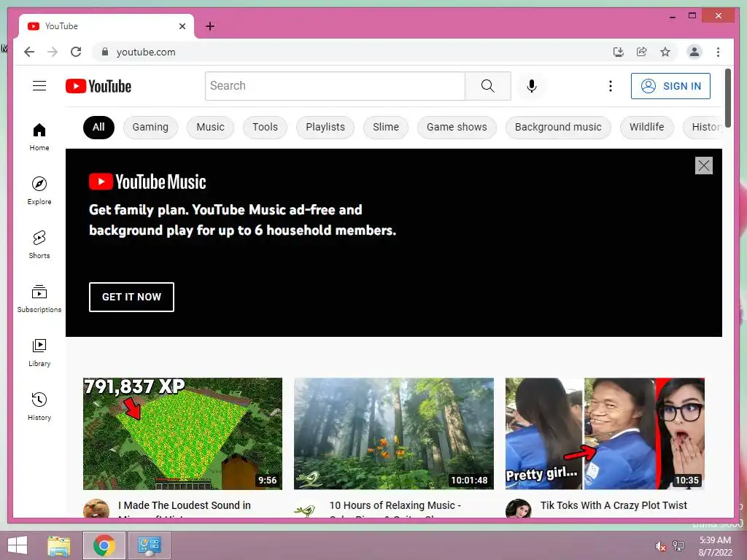Select the Game shows filter chip
The width and height of the screenshot is (747, 560).
pos(457,127)
